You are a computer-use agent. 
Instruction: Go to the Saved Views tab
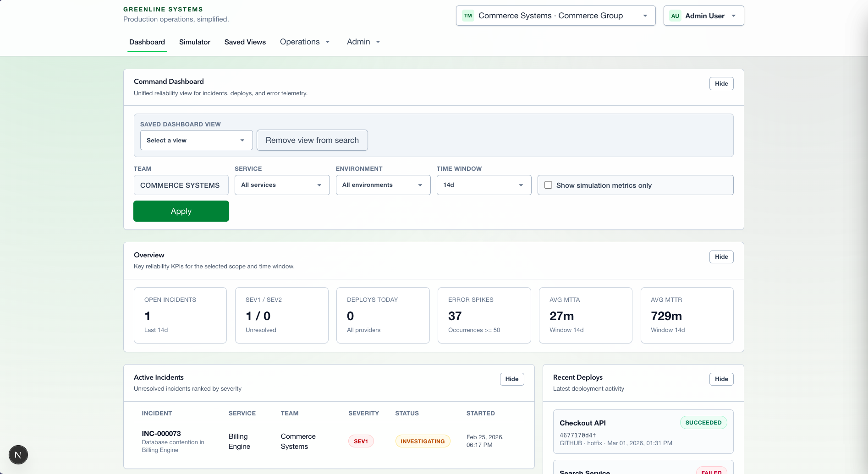point(245,42)
